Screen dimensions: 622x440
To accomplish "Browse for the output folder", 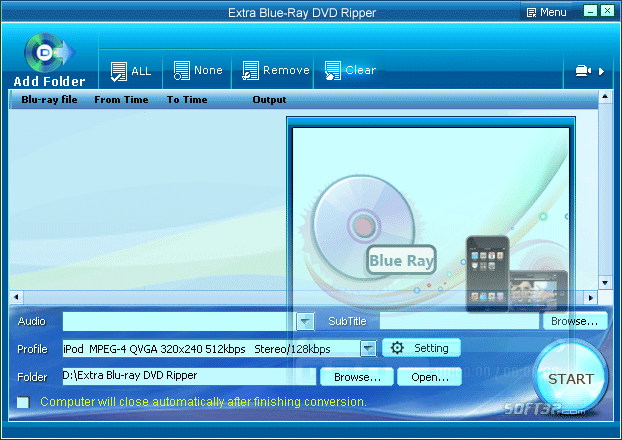I will (357, 377).
